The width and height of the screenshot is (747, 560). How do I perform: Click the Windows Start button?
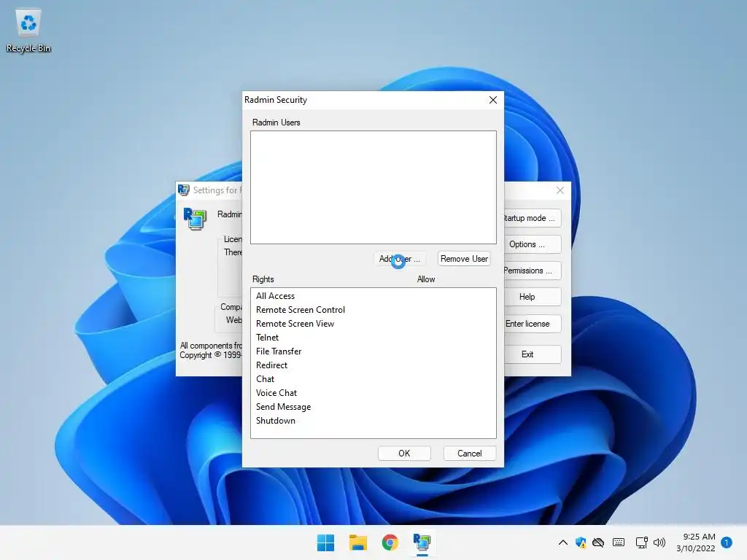[x=325, y=542]
